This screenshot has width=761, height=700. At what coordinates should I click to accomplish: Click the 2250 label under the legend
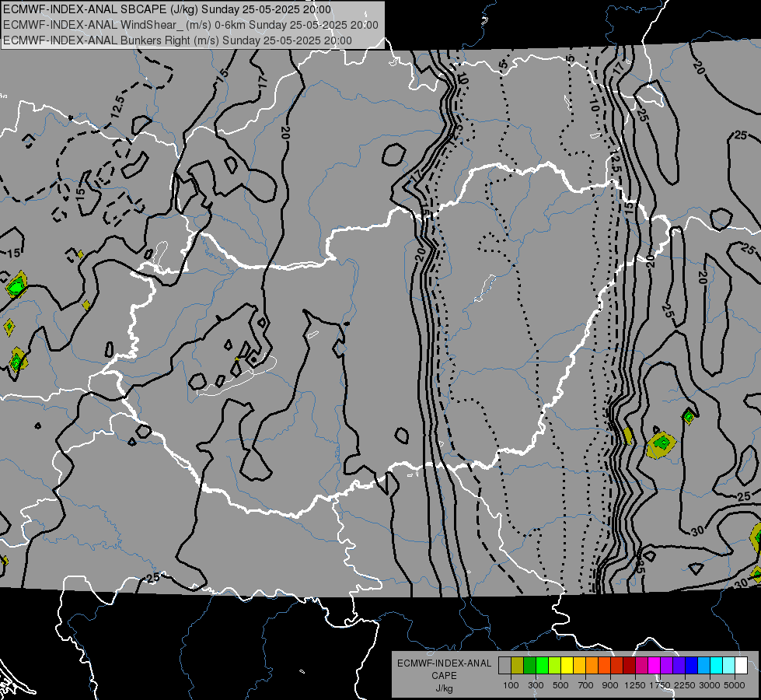click(x=685, y=685)
